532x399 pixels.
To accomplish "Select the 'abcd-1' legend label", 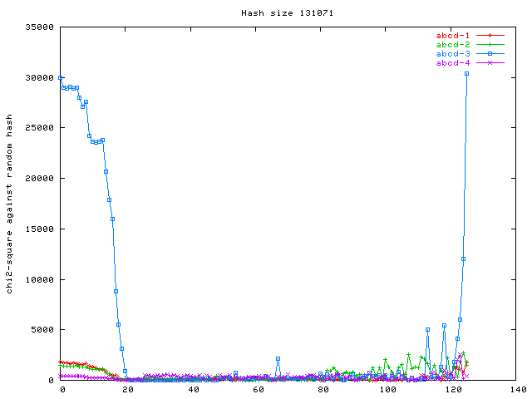I will coord(453,35).
